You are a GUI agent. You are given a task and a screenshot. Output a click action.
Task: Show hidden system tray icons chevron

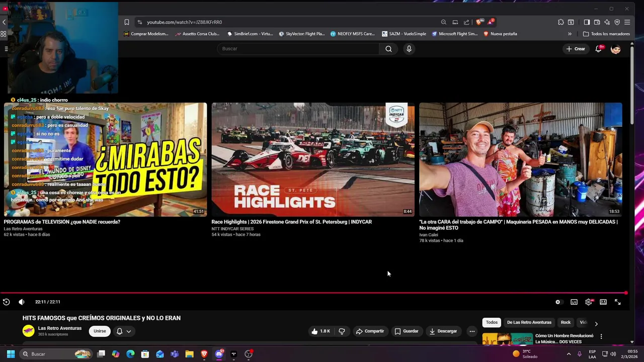[569, 354]
